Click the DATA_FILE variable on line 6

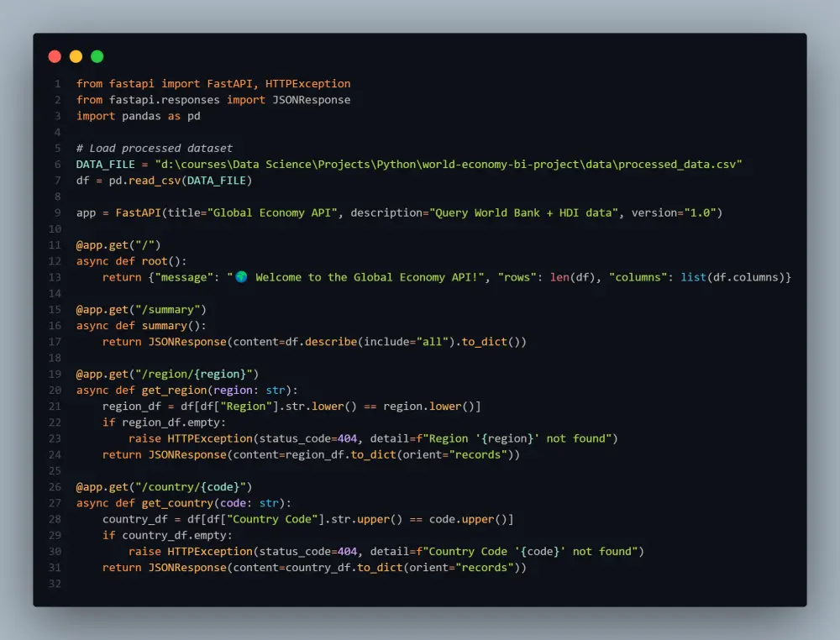pyautogui.click(x=106, y=165)
